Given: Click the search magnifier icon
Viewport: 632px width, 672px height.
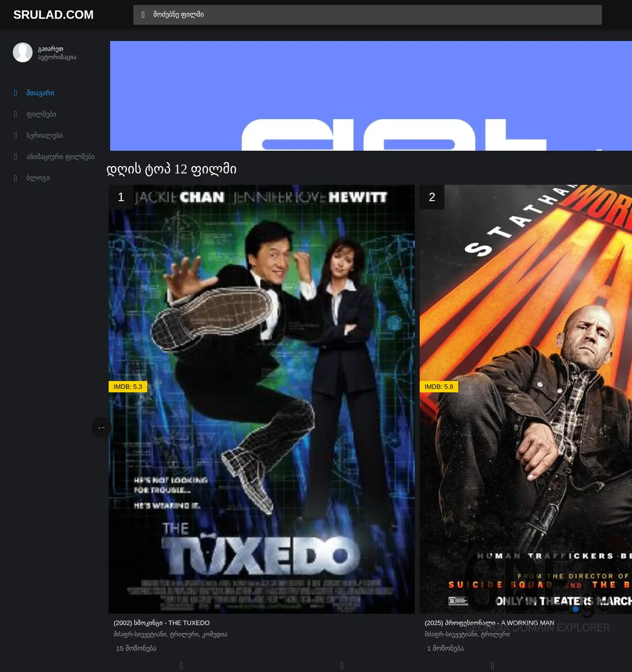Looking at the screenshot, I should [x=143, y=14].
